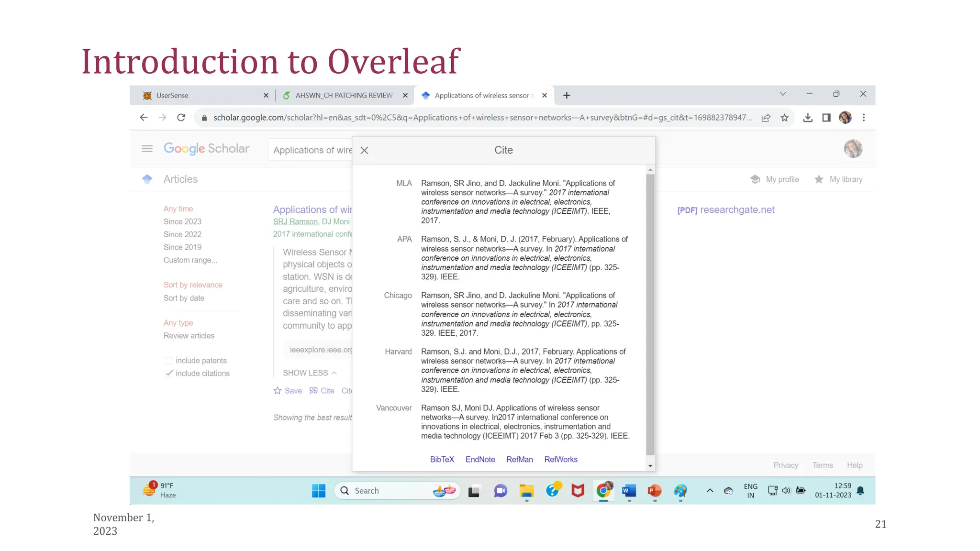The width and height of the screenshot is (980, 551).
Task: Close the UserSense tab
Action: tap(266, 95)
